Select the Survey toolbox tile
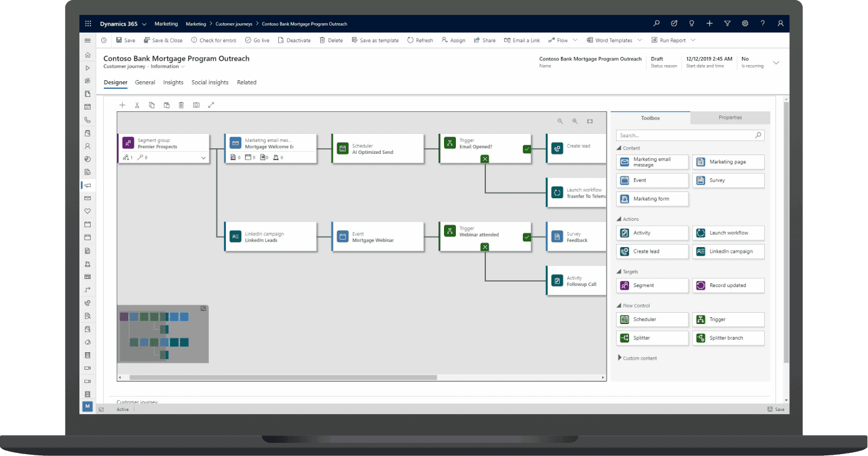 (728, 180)
